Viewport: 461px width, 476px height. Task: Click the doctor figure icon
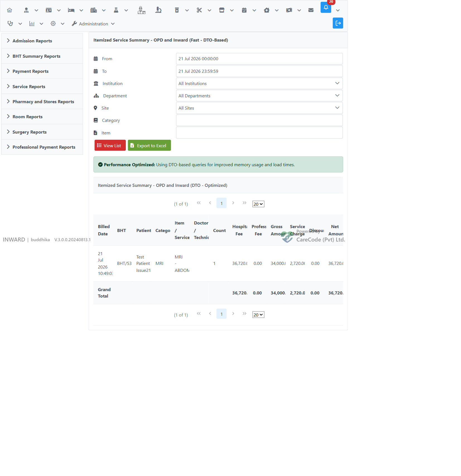pyautogui.click(x=141, y=10)
